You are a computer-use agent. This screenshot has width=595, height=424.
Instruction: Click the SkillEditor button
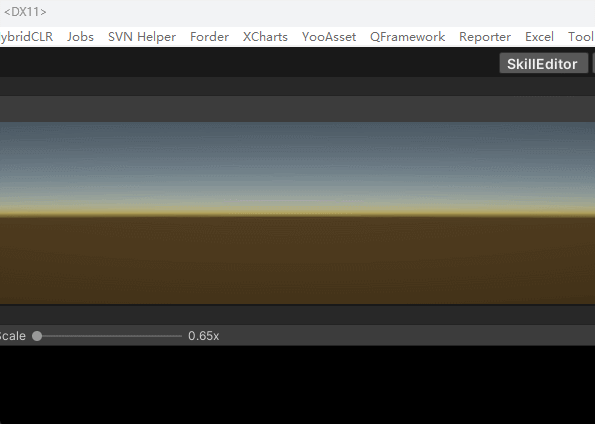pyautogui.click(x=543, y=63)
